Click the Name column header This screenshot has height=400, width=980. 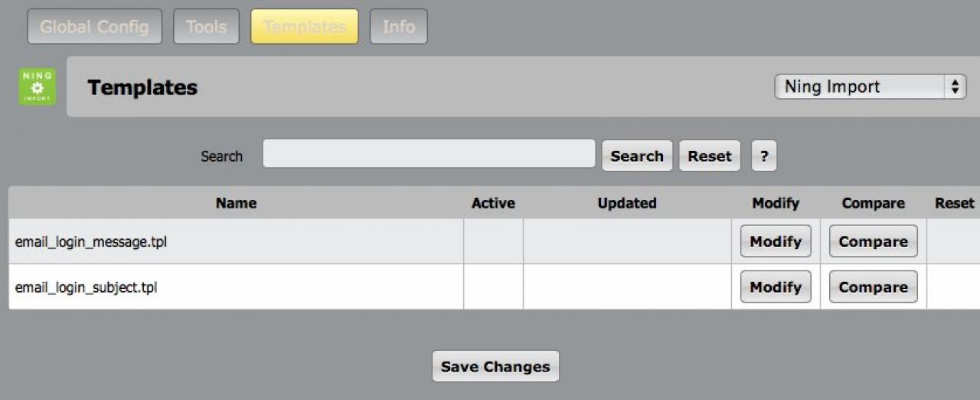click(x=236, y=203)
